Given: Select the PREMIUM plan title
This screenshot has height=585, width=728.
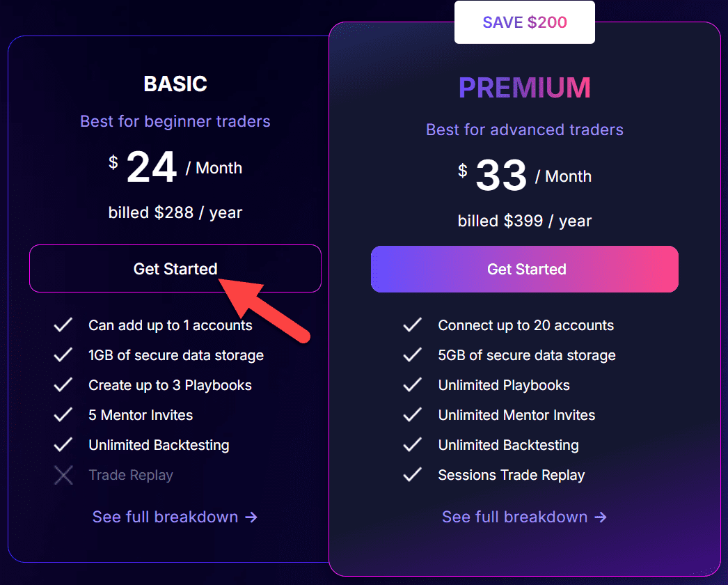Looking at the screenshot, I should [x=524, y=88].
